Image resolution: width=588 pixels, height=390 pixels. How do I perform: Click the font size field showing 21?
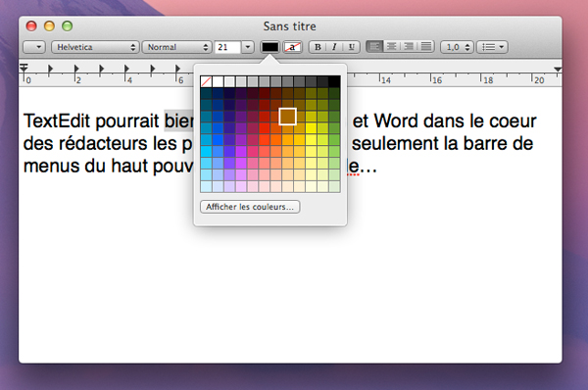coord(228,47)
